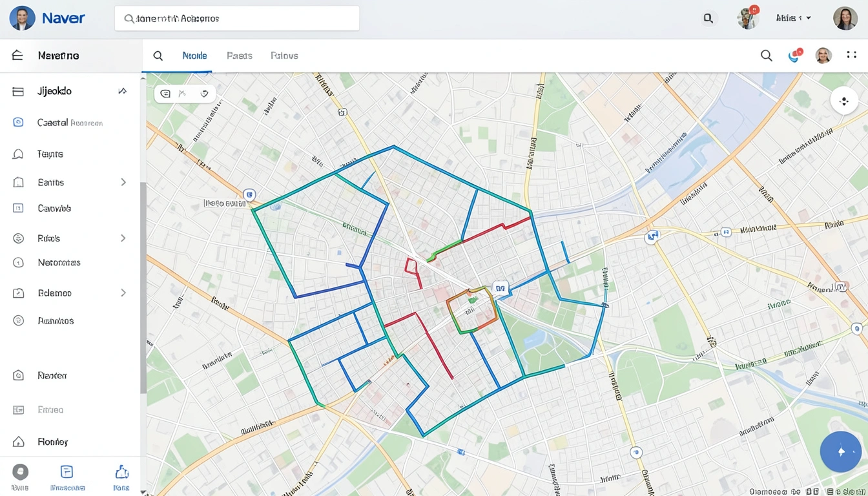Collapse the Jijeokdo section chevron
868x496 pixels.
(x=122, y=92)
